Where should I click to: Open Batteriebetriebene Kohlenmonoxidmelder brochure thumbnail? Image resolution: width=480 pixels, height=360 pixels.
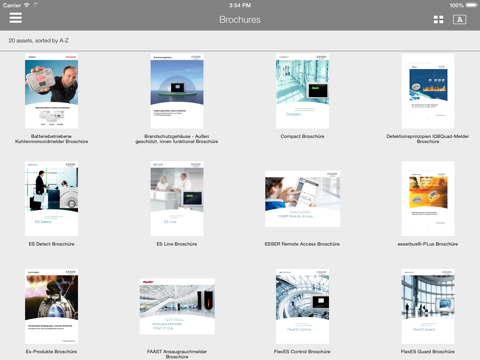(51, 91)
